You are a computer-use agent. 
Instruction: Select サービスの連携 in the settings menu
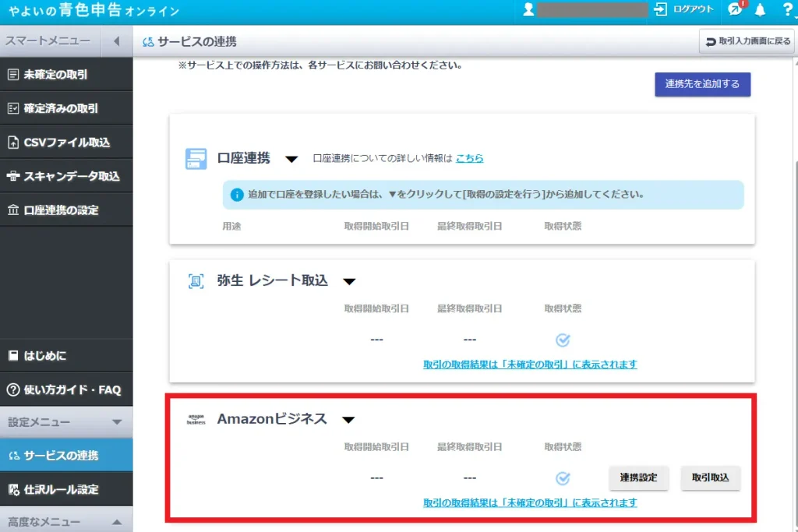[x=66, y=455]
